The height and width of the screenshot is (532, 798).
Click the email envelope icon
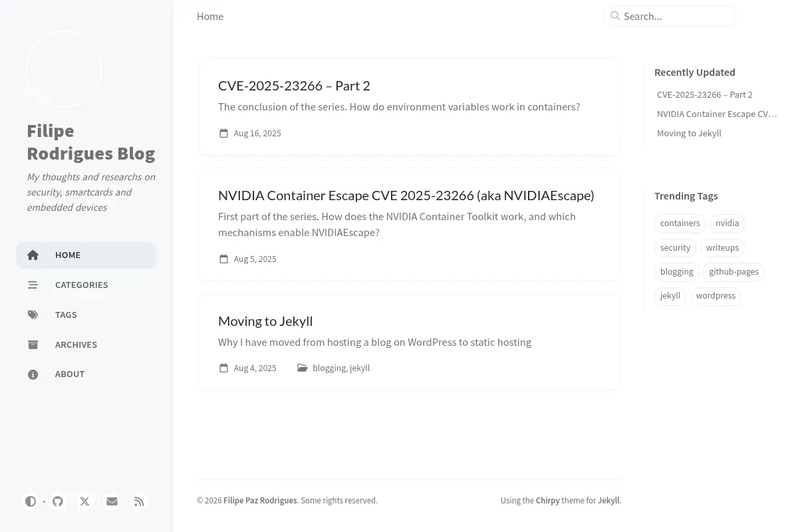tap(112, 501)
